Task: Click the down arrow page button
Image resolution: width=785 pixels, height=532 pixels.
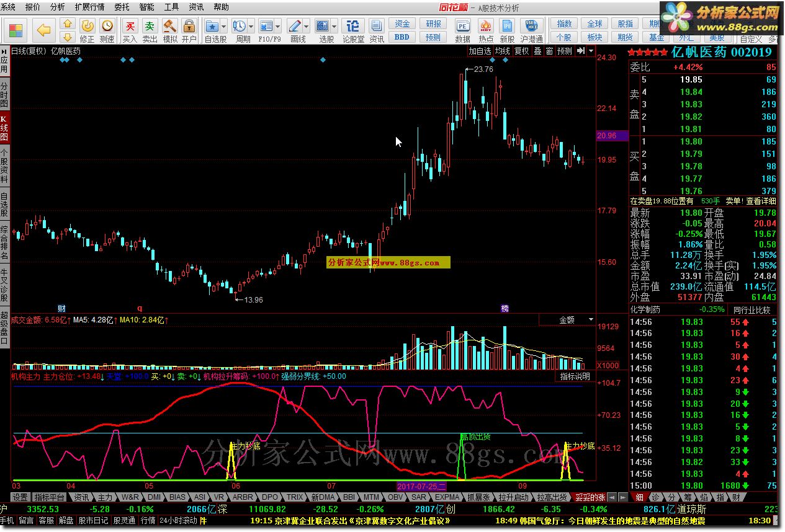Action: [68, 38]
